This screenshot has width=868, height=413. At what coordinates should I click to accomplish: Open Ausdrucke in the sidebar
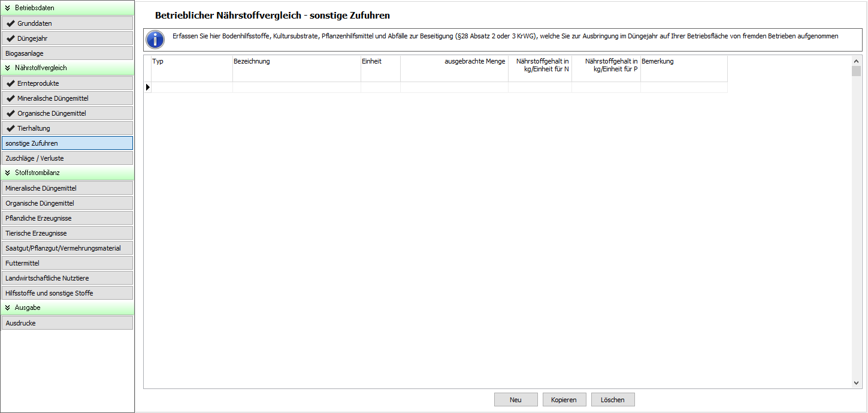[67, 323]
